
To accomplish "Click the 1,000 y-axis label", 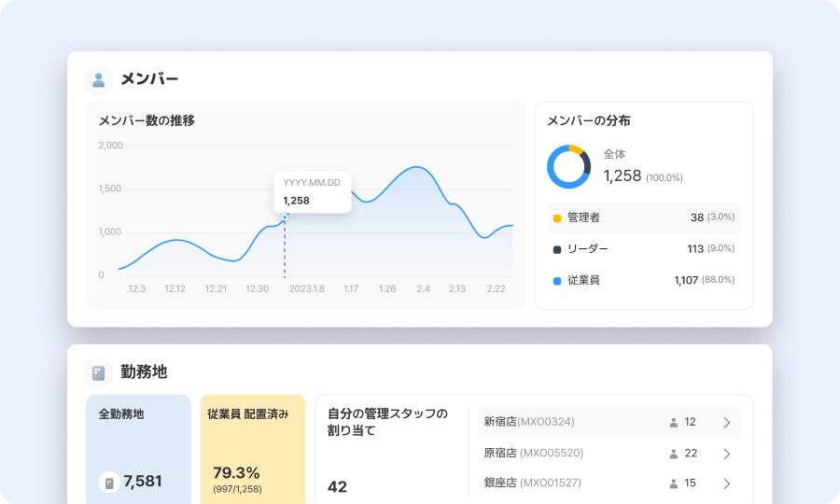I will pos(110,231).
